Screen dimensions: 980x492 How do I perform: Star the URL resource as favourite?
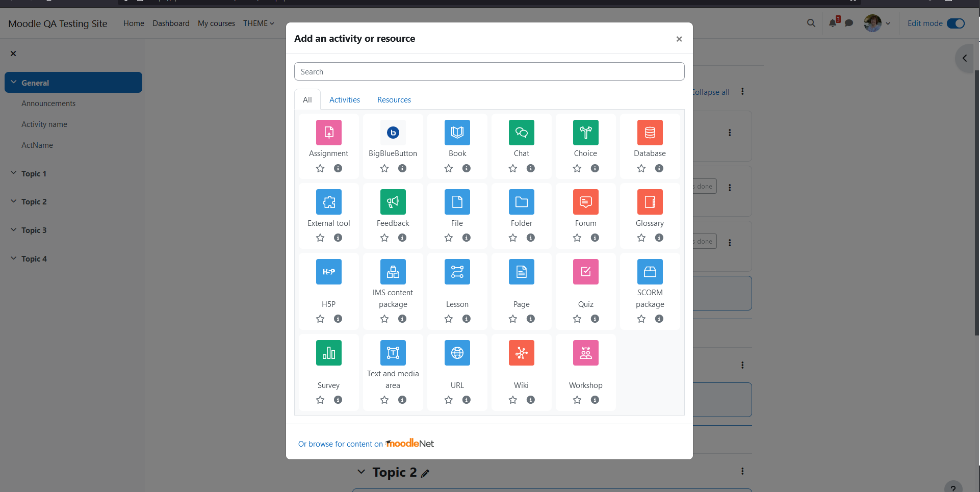pyautogui.click(x=449, y=400)
